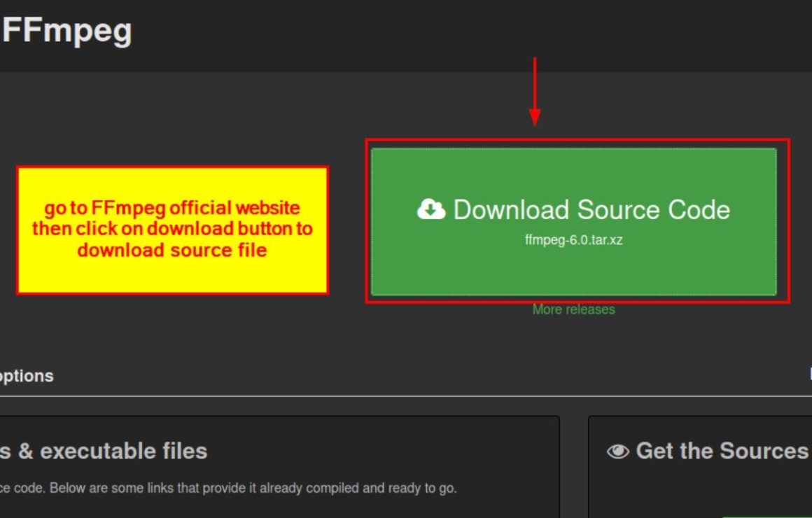Viewport: 812px width, 518px height.
Task: Click the cloud download icon
Action: click(x=431, y=209)
